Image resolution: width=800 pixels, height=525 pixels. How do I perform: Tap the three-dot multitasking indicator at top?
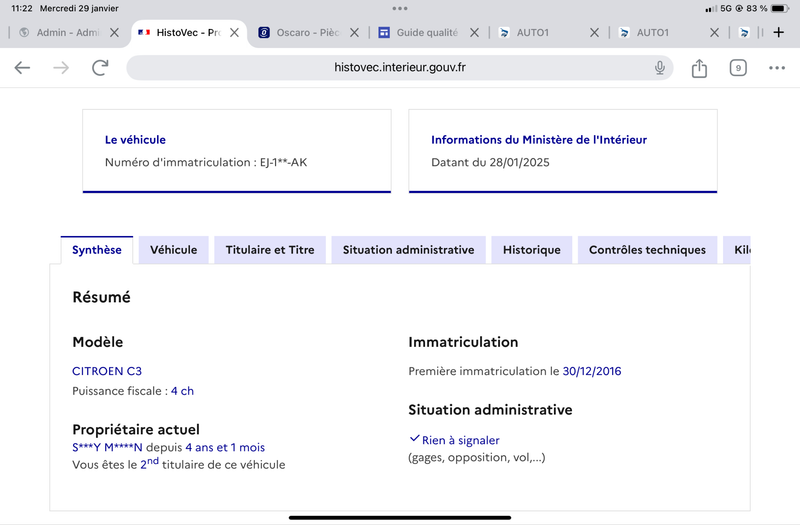(x=400, y=8)
